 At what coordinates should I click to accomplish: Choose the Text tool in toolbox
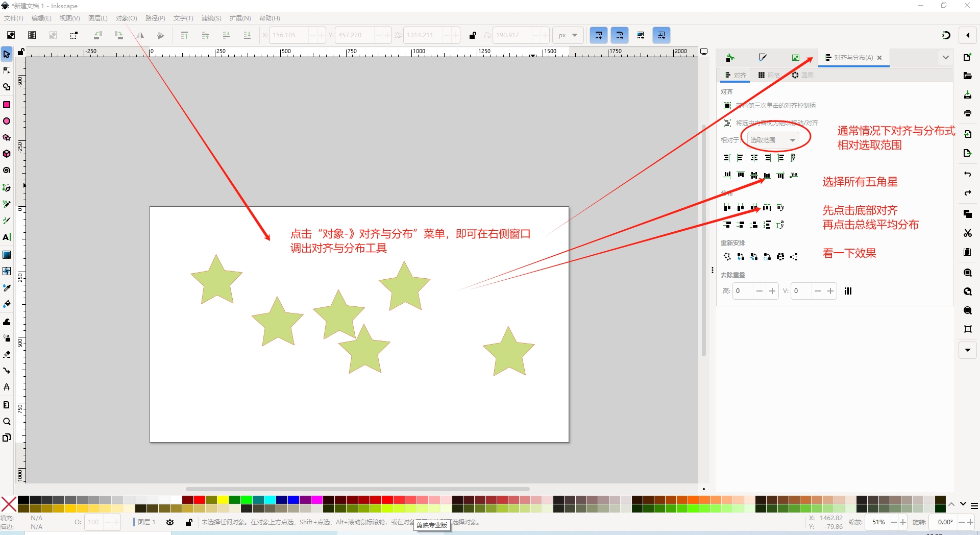click(7, 237)
